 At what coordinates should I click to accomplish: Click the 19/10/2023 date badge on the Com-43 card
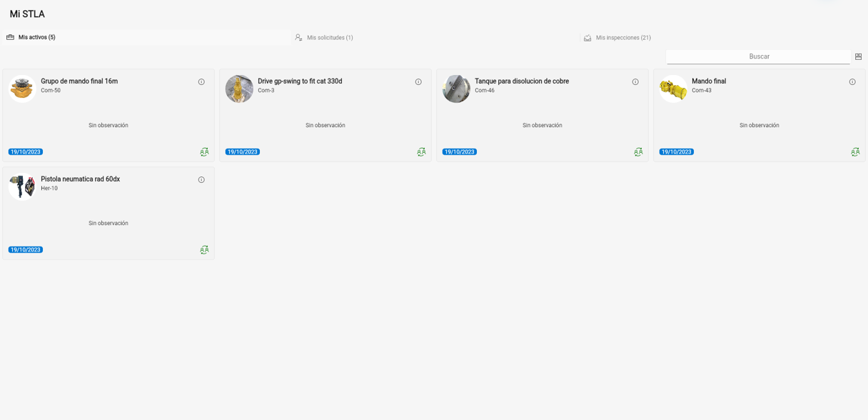pyautogui.click(x=677, y=152)
